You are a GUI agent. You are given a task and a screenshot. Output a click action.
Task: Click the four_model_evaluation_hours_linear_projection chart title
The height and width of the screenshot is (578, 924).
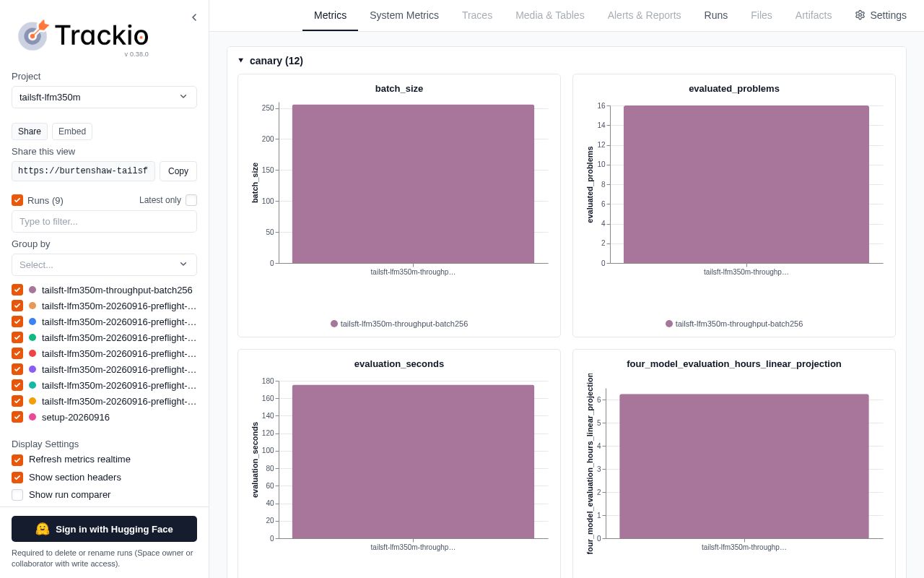[x=734, y=364]
